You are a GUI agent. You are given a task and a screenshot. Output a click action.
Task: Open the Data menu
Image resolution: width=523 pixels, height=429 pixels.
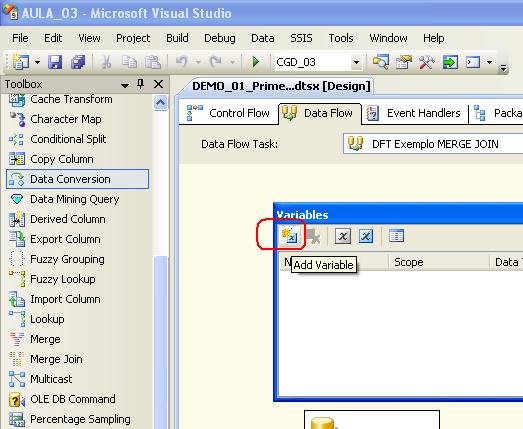263,38
